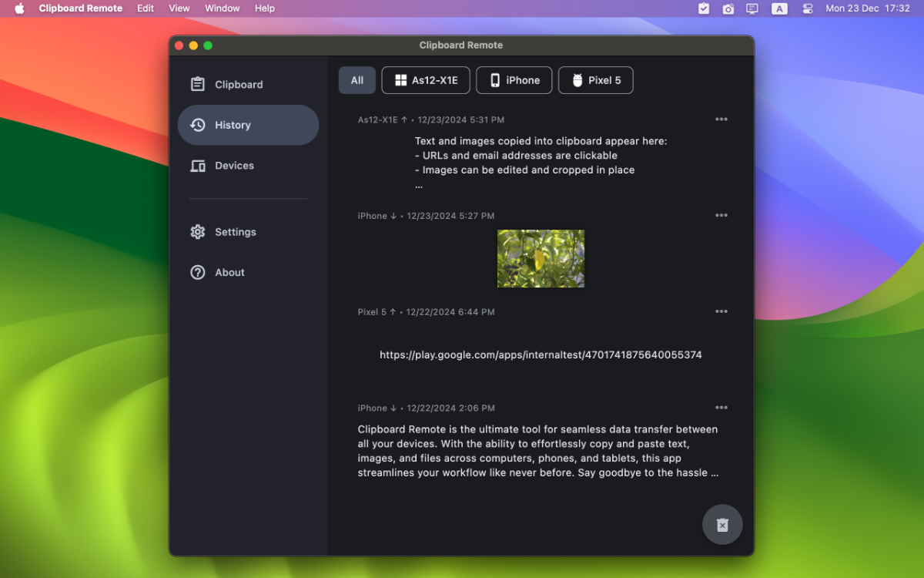
Task: Click the screen mirroring display icon in menu bar
Action: 752,8
